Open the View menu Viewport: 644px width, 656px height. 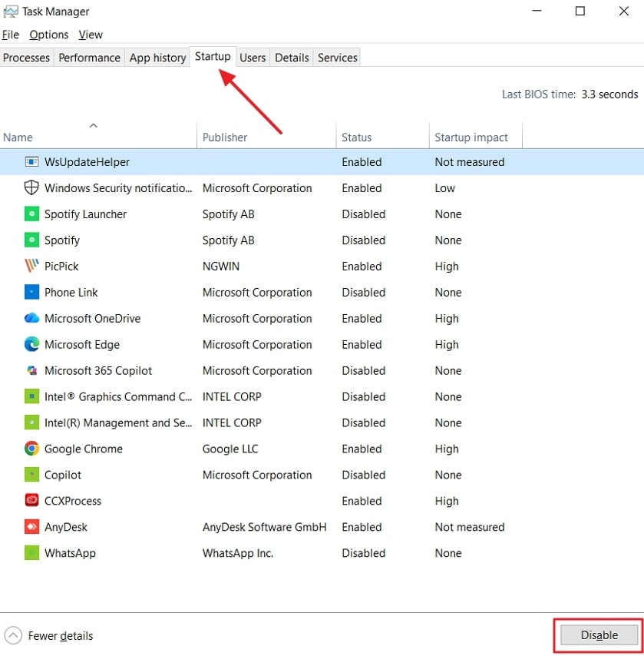click(x=90, y=35)
